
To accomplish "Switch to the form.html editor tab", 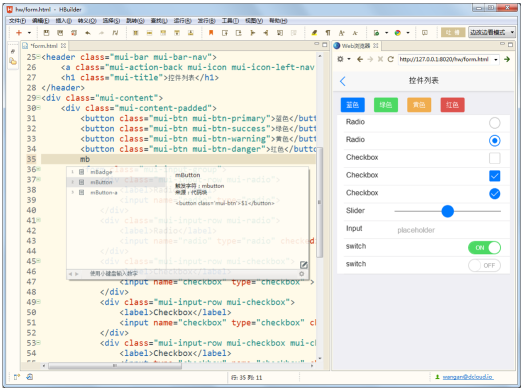I will pos(44,46).
